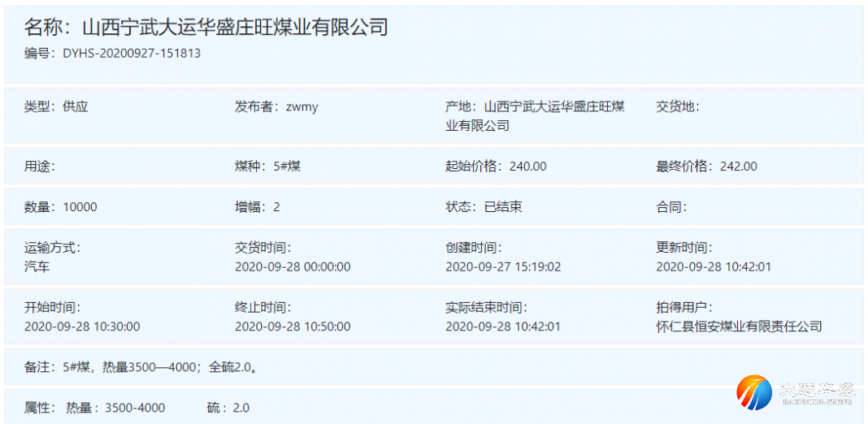Click the delivery time 2020-09-28 00:00:00
The image size is (868, 424).
pos(293,266)
